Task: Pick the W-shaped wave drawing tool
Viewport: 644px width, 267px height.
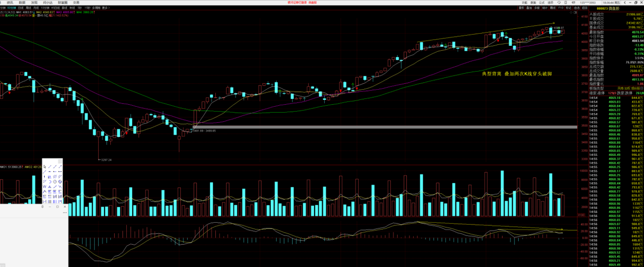Action: (x=45, y=186)
